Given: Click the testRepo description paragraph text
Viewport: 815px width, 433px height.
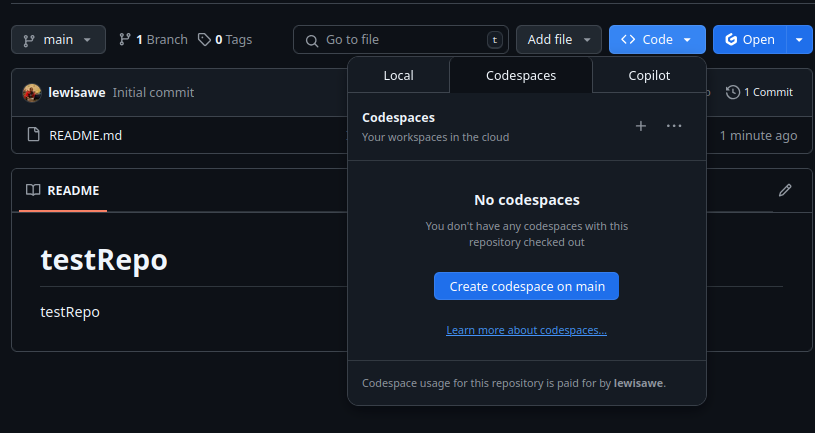Looking at the screenshot, I should (70, 312).
